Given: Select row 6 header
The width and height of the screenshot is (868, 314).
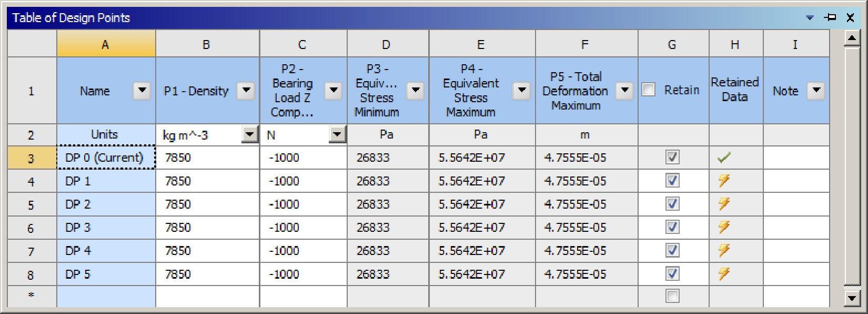Looking at the screenshot, I should pos(31,228).
